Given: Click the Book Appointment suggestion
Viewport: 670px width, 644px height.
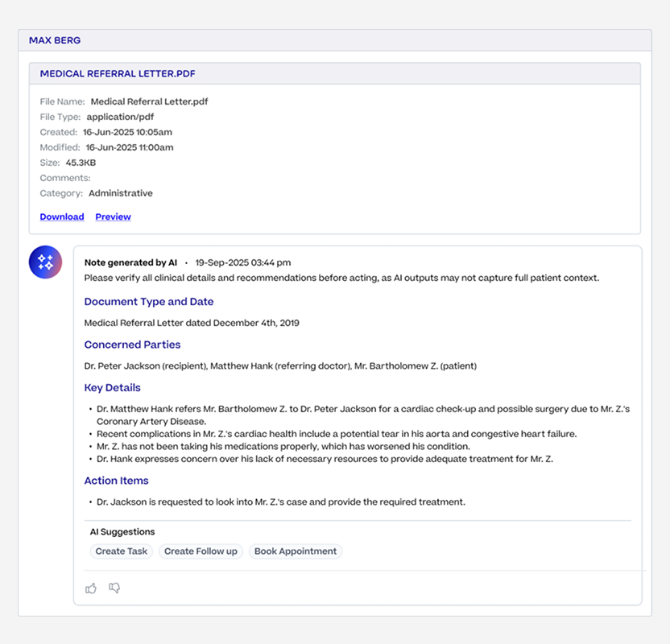Looking at the screenshot, I should click(x=296, y=551).
